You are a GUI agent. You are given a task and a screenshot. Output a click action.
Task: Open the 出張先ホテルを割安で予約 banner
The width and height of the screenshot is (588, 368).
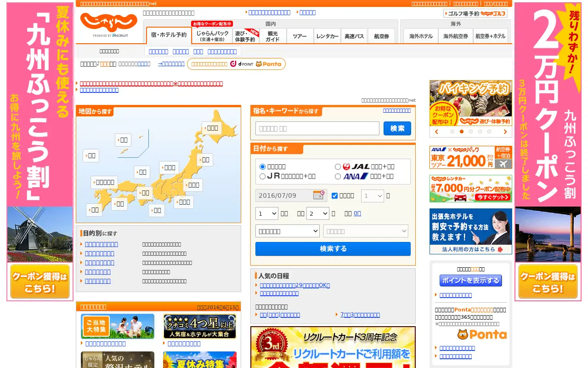(471, 231)
